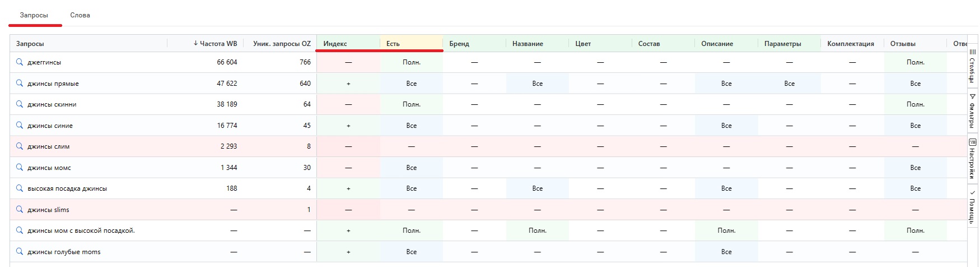Click the Индекс column header
This screenshot has width=980, height=267.
335,44
